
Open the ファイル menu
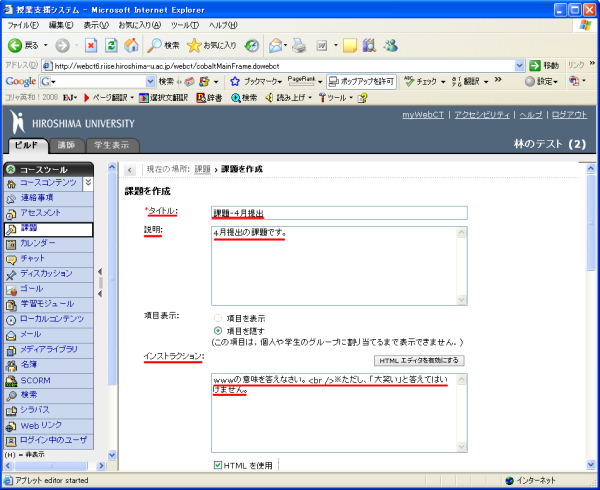[23, 25]
